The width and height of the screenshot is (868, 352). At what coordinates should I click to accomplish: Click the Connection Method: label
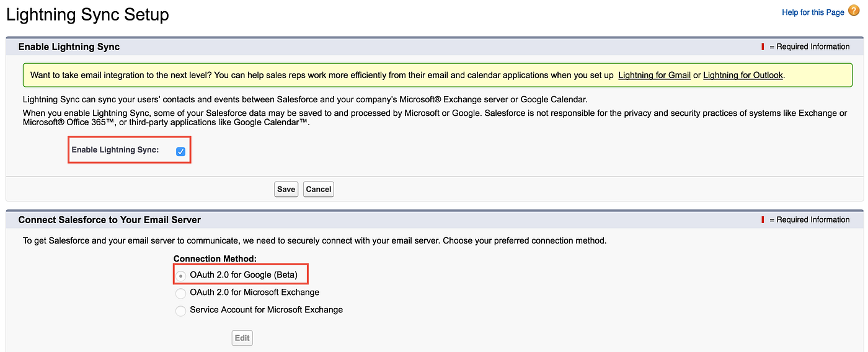pyautogui.click(x=215, y=258)
